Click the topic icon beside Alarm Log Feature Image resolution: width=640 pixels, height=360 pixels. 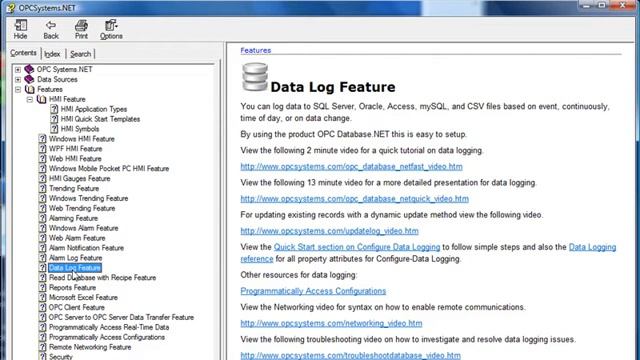pos(42,258)
